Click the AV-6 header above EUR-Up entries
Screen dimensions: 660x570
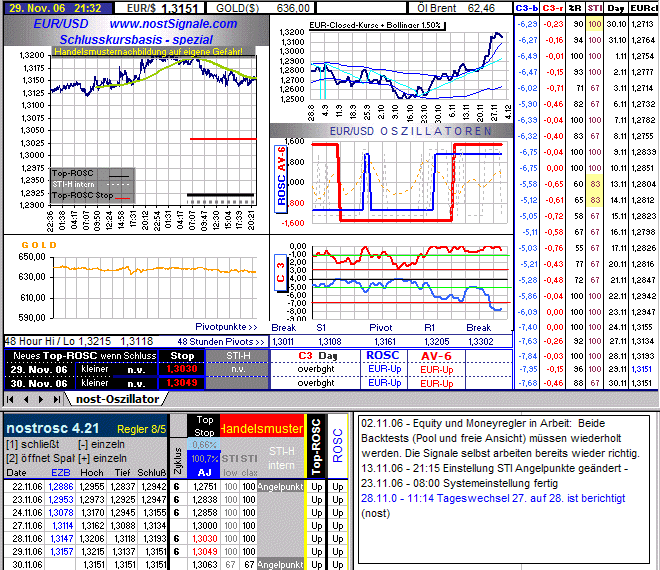436,356
